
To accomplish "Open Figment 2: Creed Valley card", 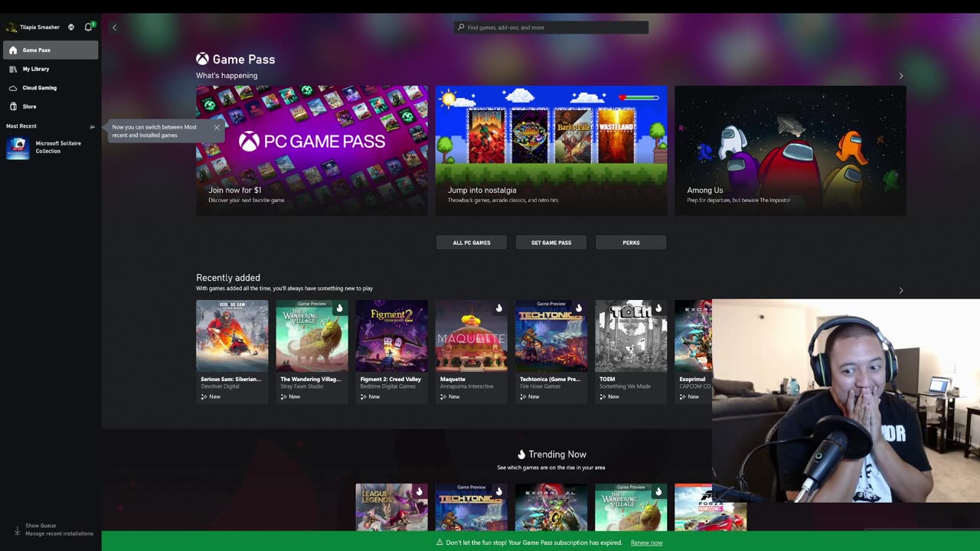I will (391, 351).
